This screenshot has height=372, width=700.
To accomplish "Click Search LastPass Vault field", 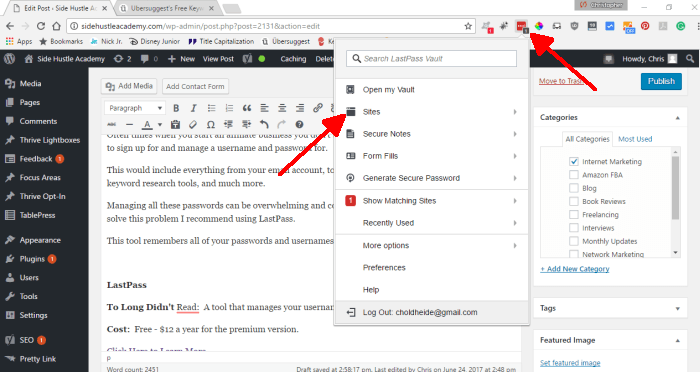I will [431, 59].
